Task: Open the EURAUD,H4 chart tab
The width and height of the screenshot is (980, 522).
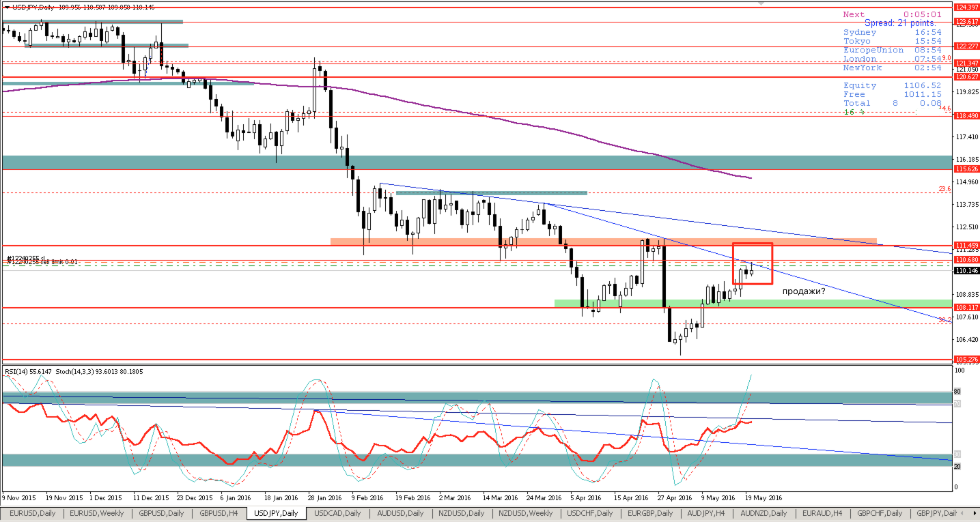Action: (822, 513)
